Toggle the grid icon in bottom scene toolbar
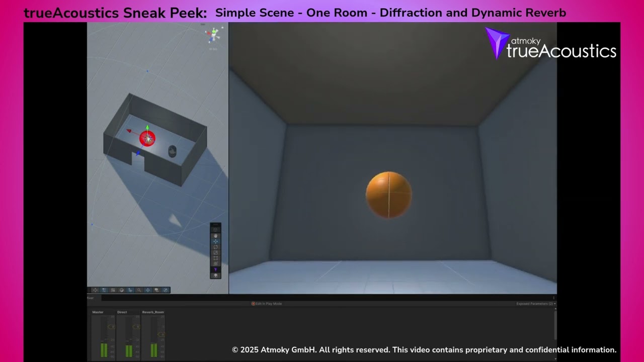Screen dimensions: 644x362 [x=113, y=290]
